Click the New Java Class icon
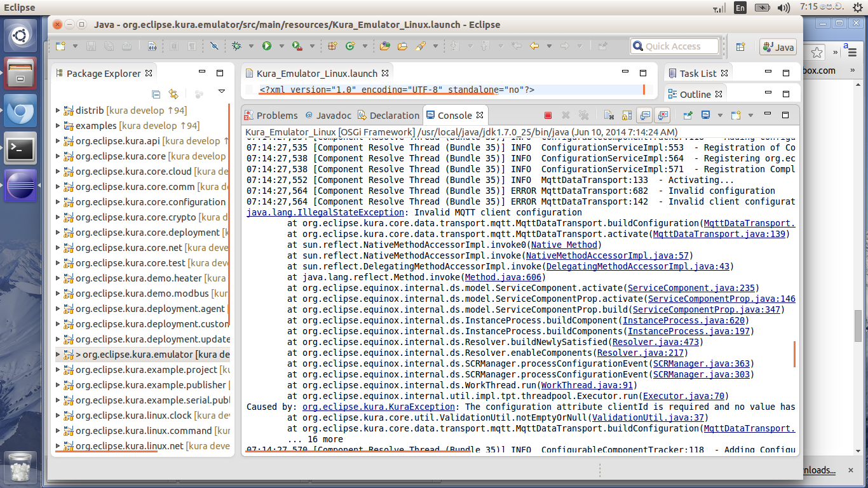 coord(350,46)
